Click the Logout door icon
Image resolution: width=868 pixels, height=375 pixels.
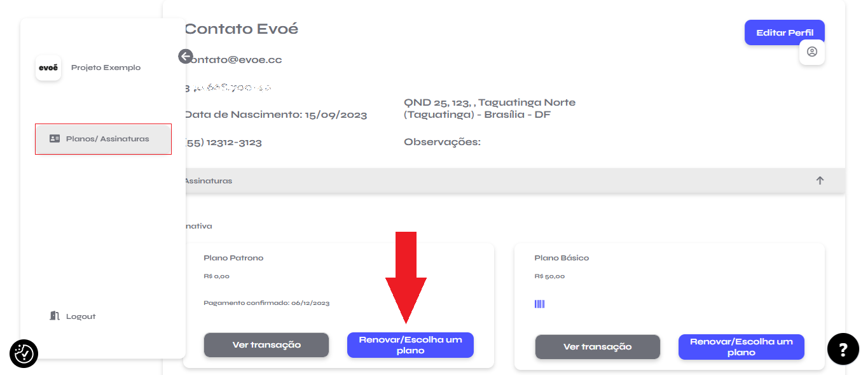[55, 316]
